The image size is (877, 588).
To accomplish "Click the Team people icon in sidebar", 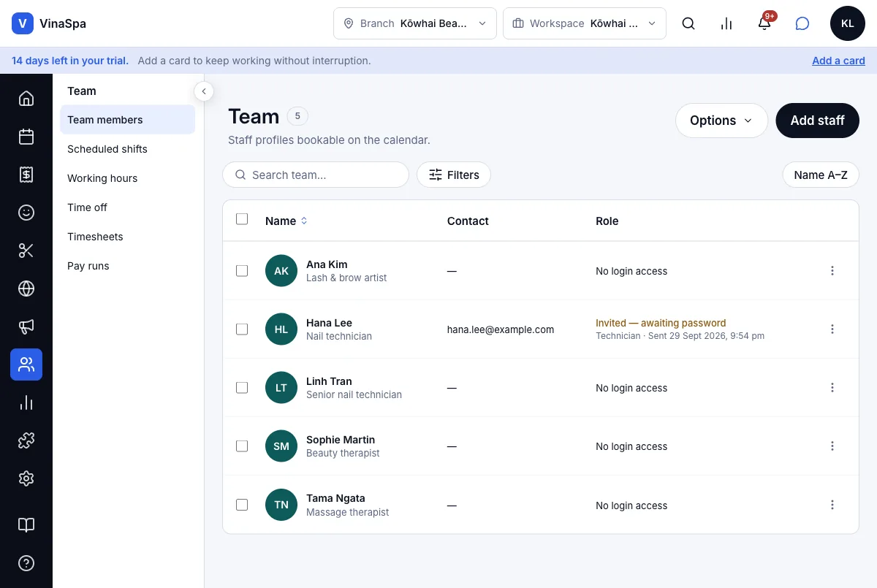I will click(26, 364).
